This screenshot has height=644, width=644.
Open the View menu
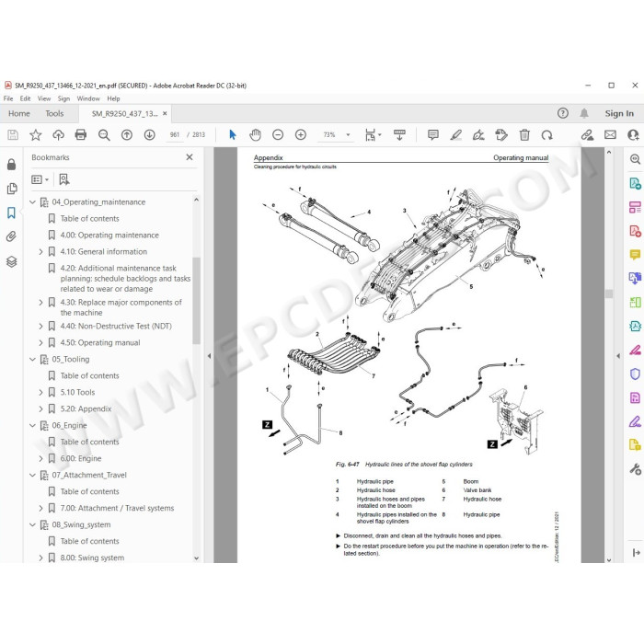click(44, 98)
